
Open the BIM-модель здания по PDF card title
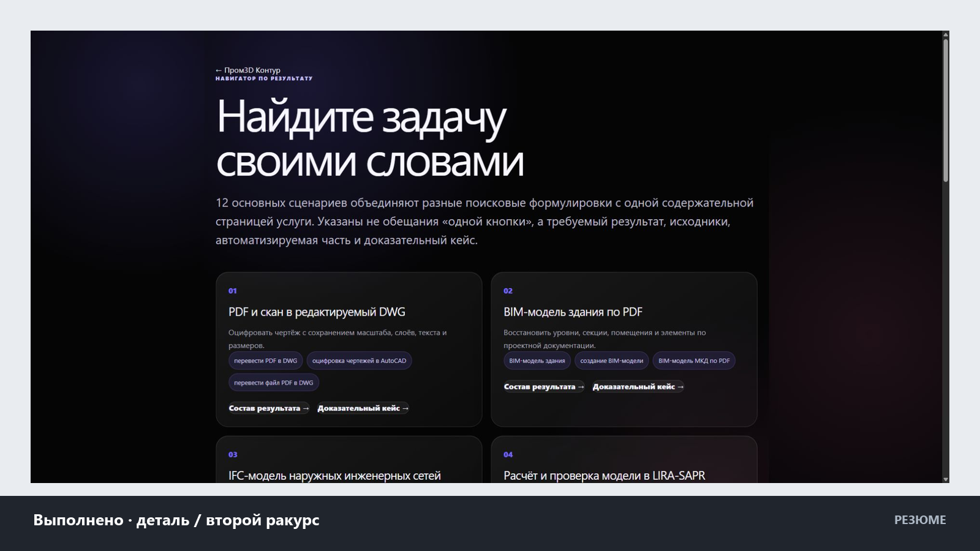(x=573, y=312)
